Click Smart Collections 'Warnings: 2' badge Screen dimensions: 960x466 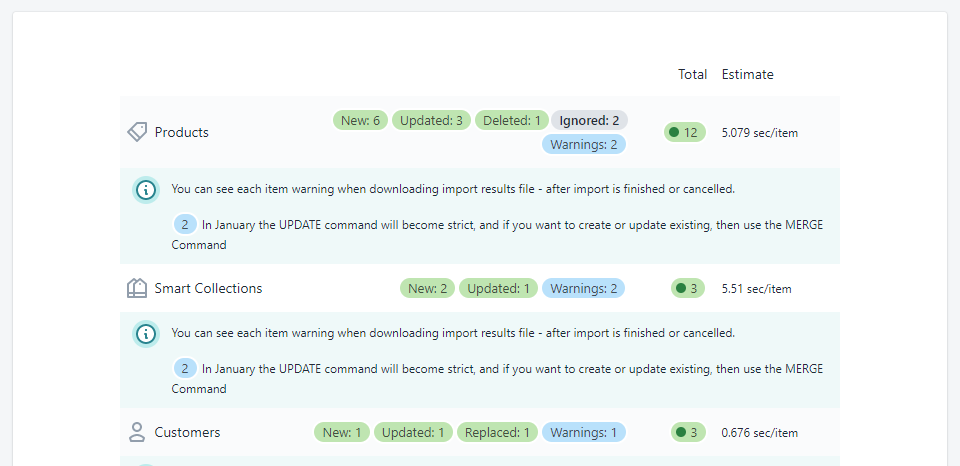tap(584, 288)
